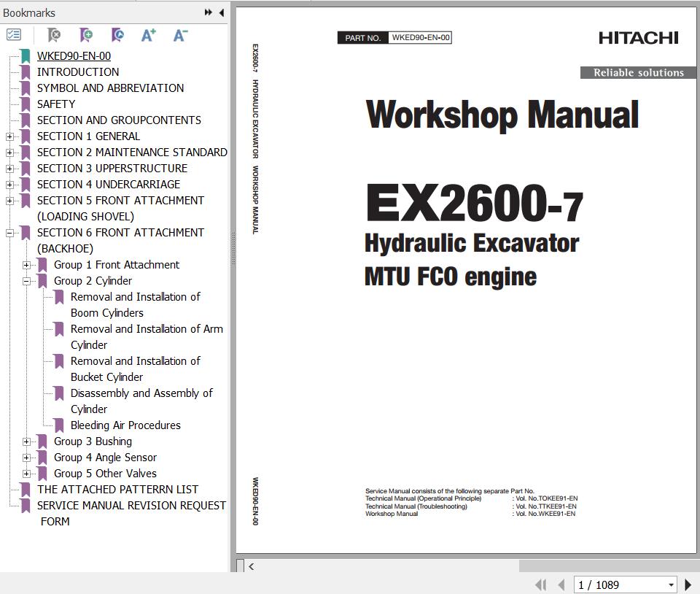This screenshot has height=594, width=700.
Task: Open Removal and Installation of Arm Cylinder
Action: point(147,337)
